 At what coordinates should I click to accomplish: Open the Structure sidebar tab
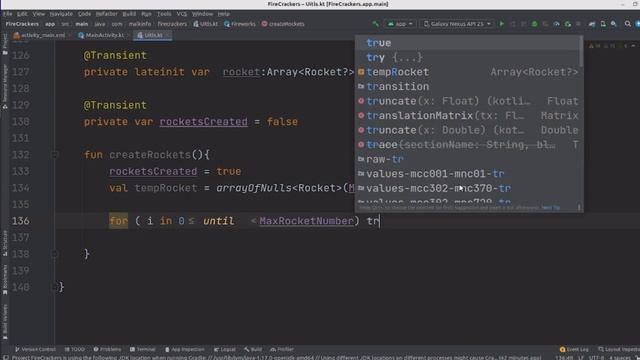point(5,243)
